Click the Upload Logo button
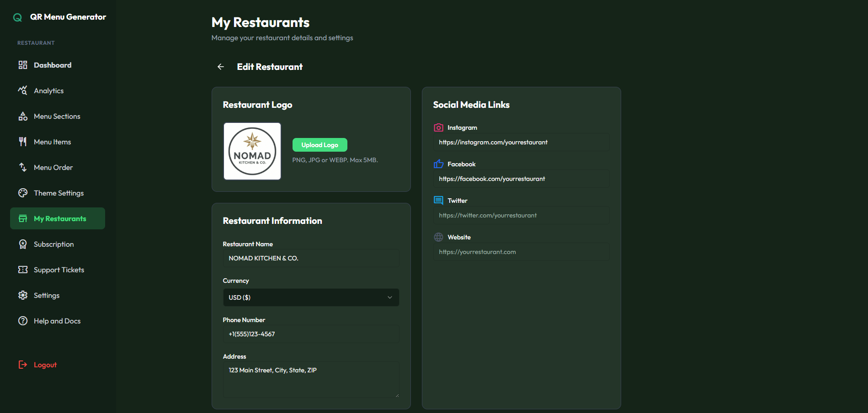 pos(320,144)
